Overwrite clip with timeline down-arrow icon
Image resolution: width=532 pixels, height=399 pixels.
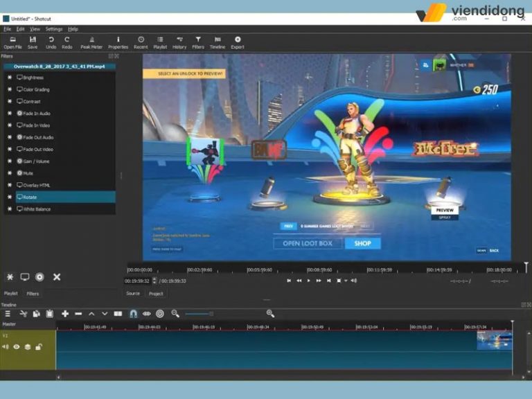105,314
